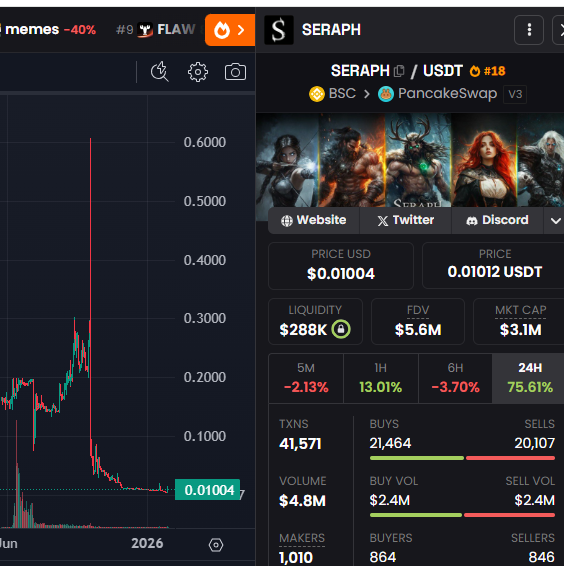
Task: Click the v3 version badge
Action: point(515,94)
